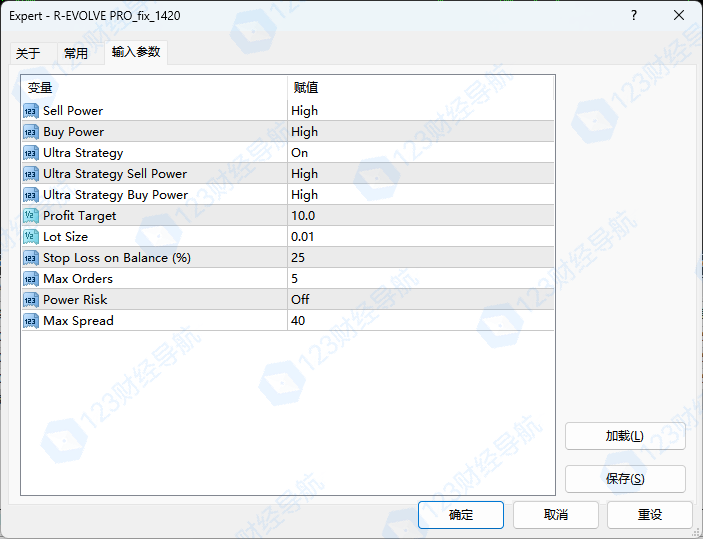
Task: Switch to the 常用 tab
Action: pyautogui.click(x=80, y=53)
